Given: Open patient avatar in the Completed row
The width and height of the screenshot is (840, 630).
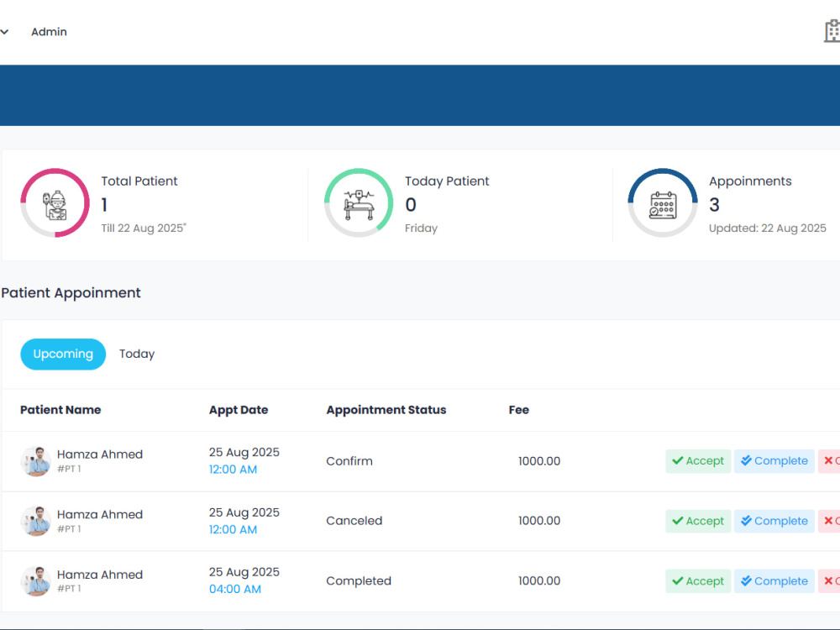Looking at the screenshot, I should point(36,581).
